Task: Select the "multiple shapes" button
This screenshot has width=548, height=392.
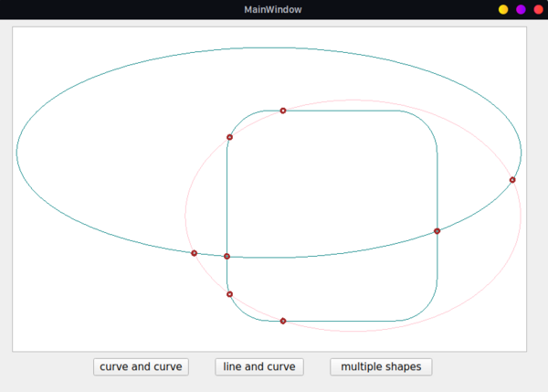Action: pyautogui.click(x=381, y=366)
